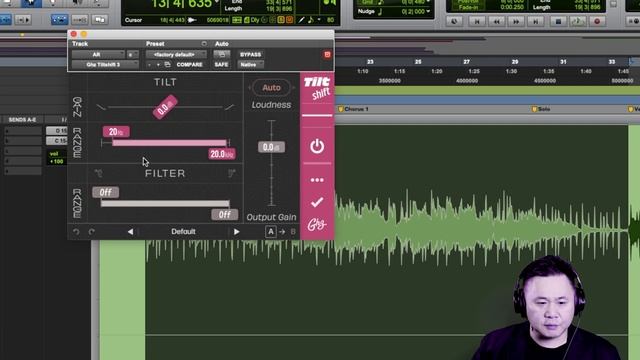Open the plugin automation enable dialog
The width and height of the screenshot is (640, 360).
(x=222, y=55)
